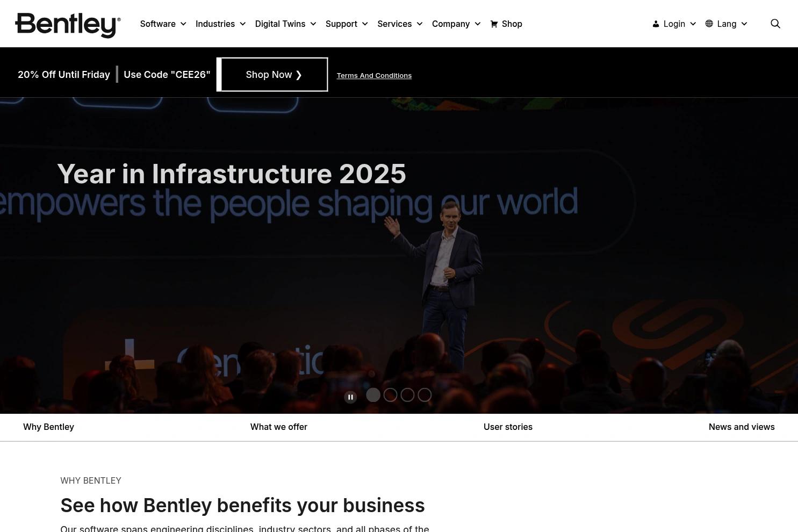Viewport: 798px width, 532px height.
Task: Jump to the Why Bentley section
Action: coord(48,427)
